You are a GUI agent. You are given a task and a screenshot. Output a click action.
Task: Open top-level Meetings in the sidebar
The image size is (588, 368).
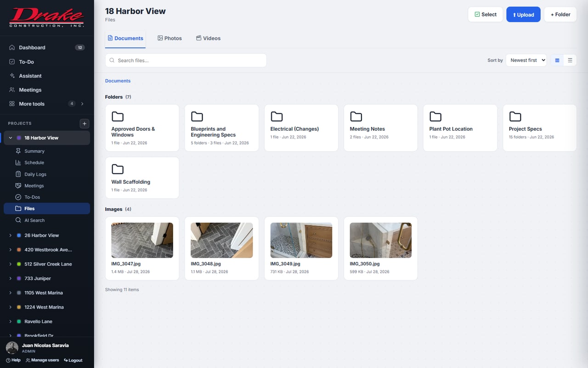[47, 90]
